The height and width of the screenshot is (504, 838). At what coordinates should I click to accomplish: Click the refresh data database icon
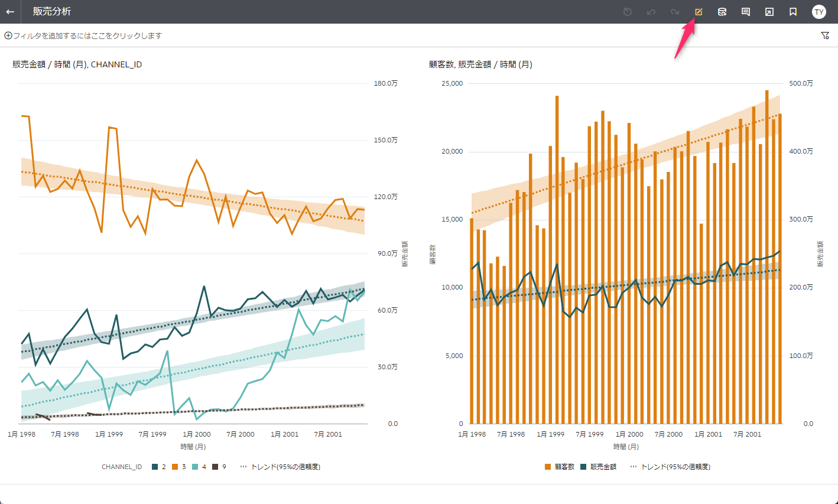pos(722,12)
